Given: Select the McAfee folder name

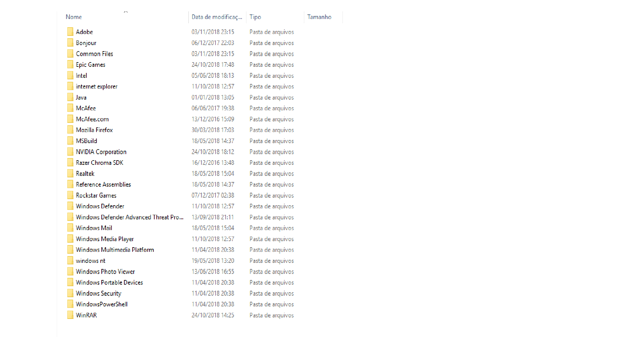Looking at the screenshot, I should pyautogui.click(x=86, y=108).
